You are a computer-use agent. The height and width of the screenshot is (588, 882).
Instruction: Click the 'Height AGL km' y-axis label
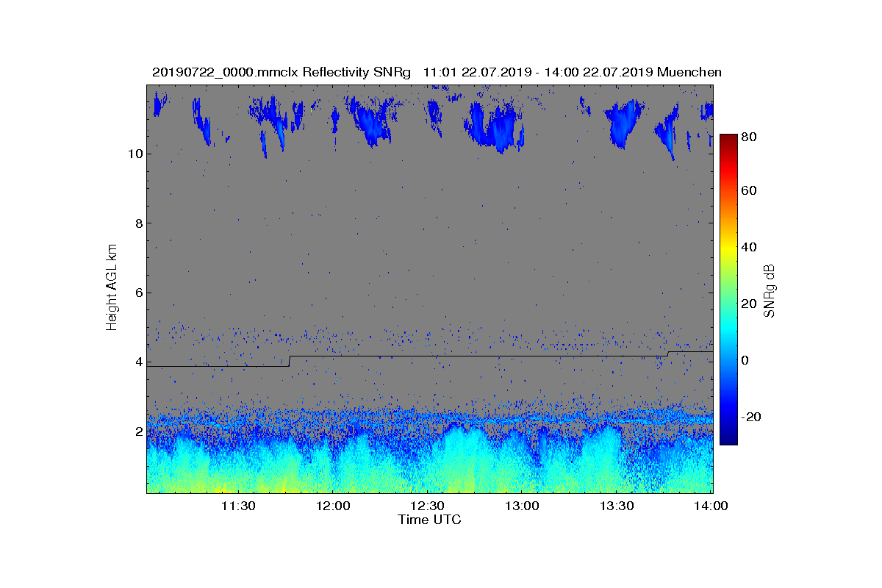[112, 288]
